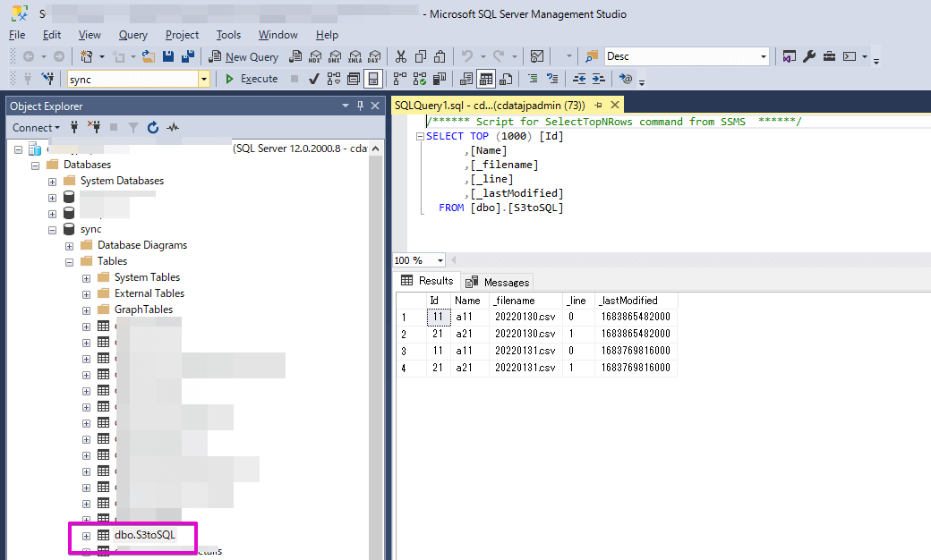Open the Window menu

(x=278, y=35)
